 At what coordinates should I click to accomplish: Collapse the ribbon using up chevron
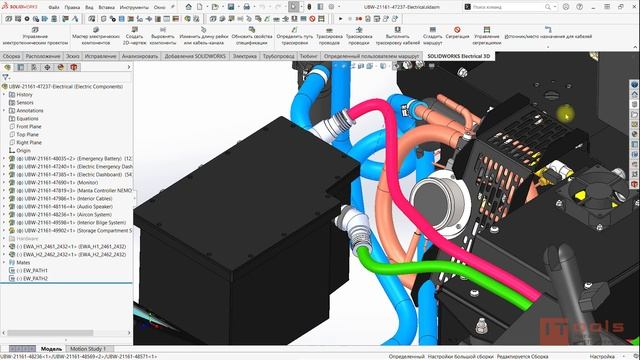[635, 47]
